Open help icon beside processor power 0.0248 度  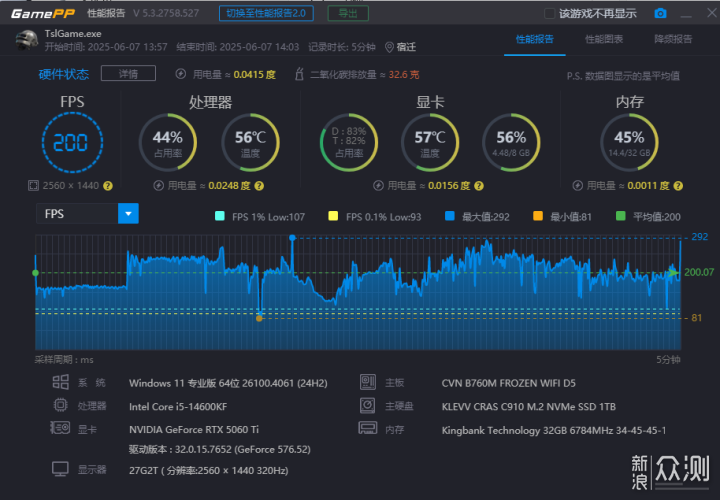click(x=259, y=186)
